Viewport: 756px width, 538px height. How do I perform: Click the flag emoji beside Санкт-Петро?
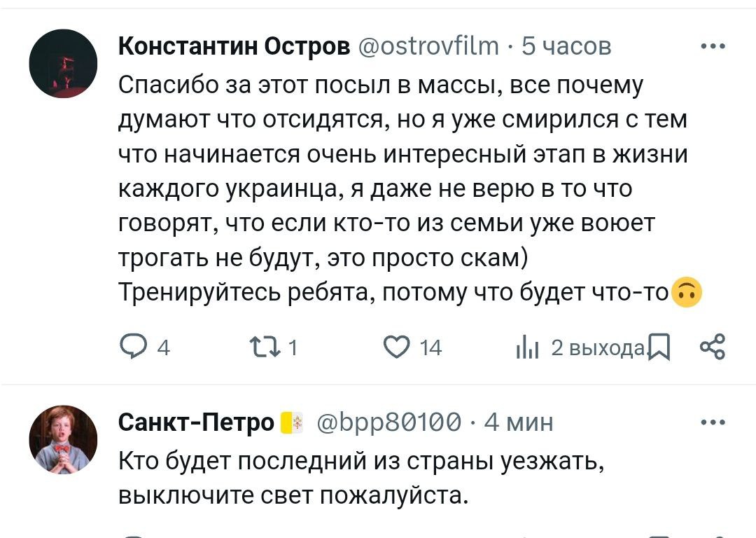(x=293, y=423)
